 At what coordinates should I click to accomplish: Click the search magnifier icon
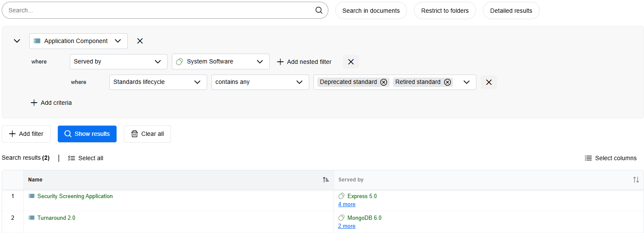[319, 10]
